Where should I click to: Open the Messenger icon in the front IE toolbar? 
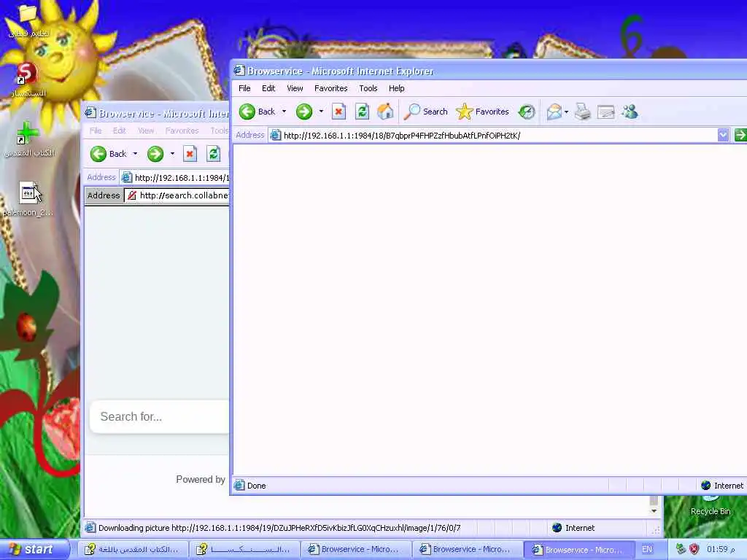coord(630,112)
